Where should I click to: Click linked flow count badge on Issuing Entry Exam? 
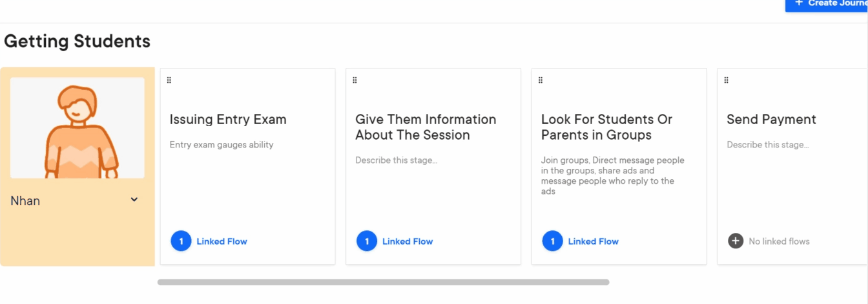click(x=181, y=241)
